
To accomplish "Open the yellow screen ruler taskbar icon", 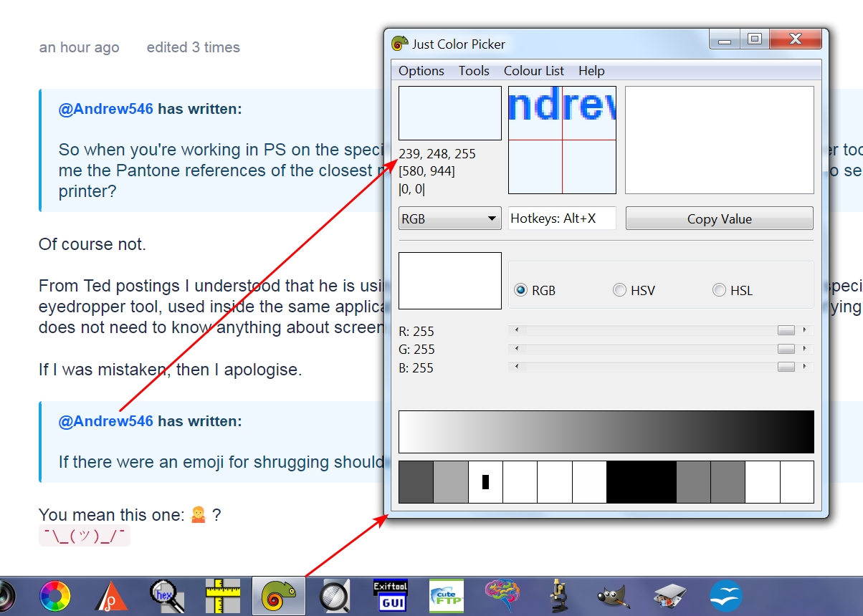I will pos(223,596).
